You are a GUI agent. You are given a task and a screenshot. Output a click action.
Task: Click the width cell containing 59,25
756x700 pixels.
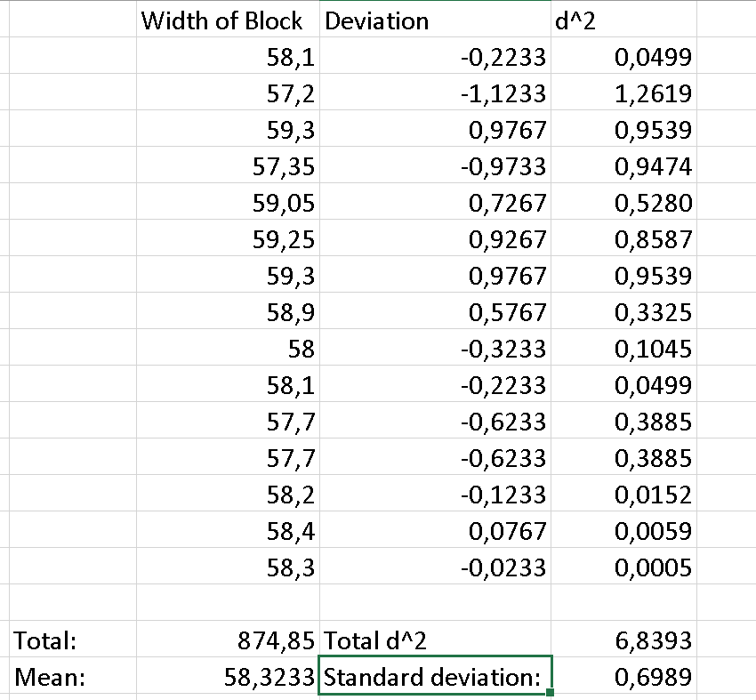coord(228,237)
